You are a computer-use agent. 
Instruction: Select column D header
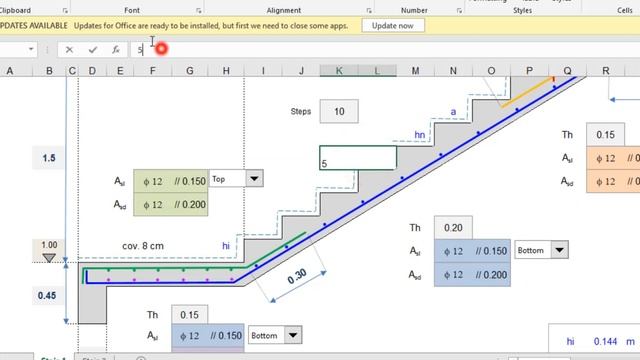[x=92, y=71]
